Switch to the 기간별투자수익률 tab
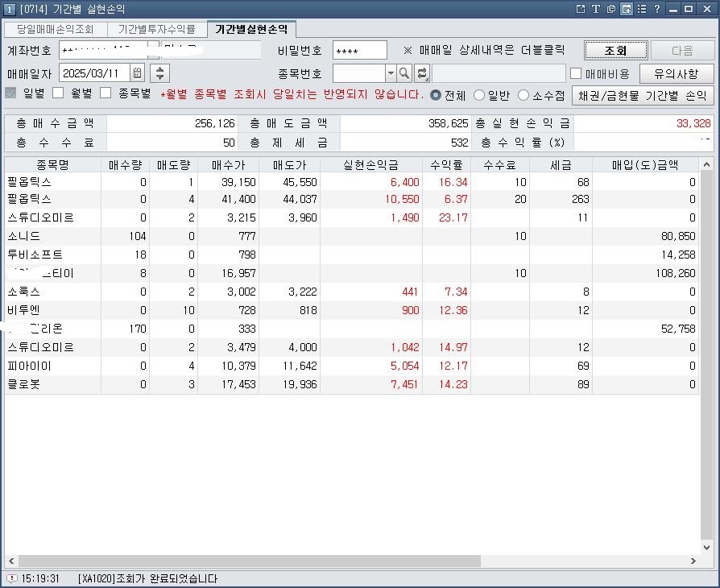Image resolution: width=720 pixels, height=588 pixels. [x=156, y=30]
